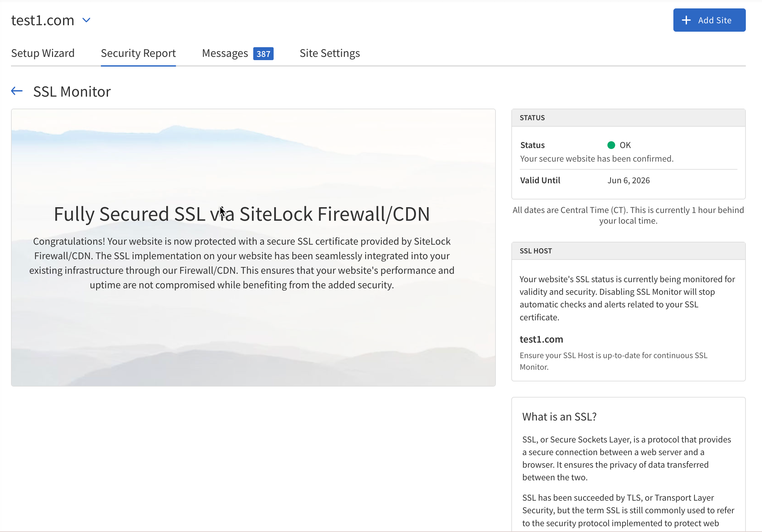Click the What is an SSL? heading

click(x=559, y=417)
